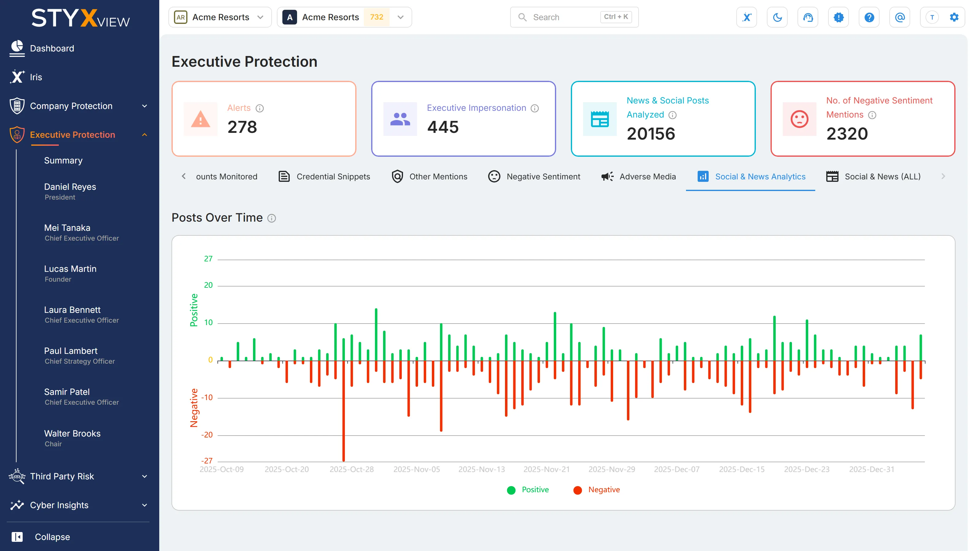Expand the Third Party Risk menu
Screen dimensions: 980x551
[x=79, y=477]
